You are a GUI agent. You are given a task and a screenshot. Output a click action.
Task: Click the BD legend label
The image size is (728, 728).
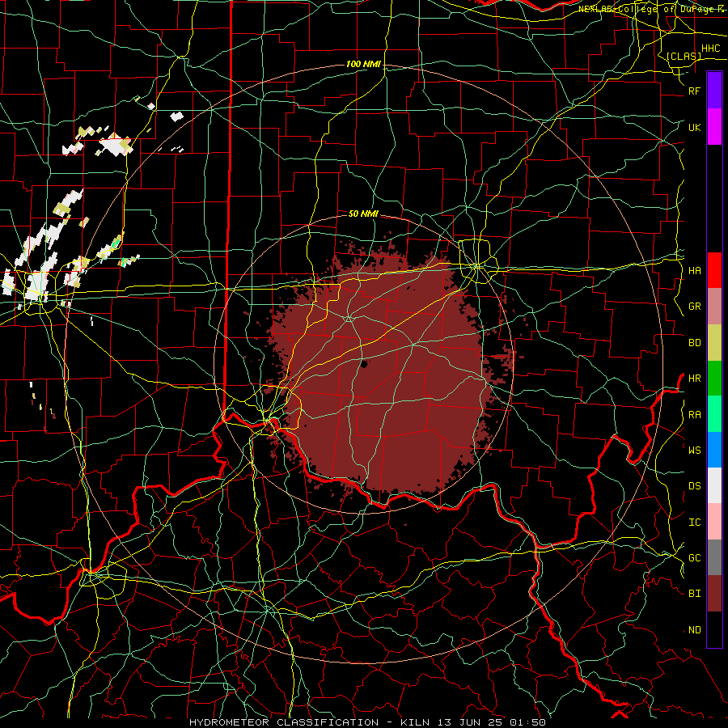click(694, 343)
